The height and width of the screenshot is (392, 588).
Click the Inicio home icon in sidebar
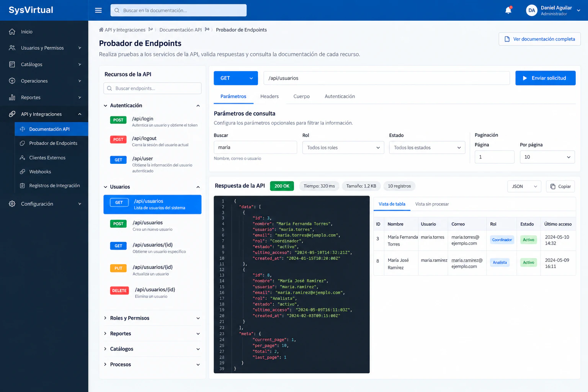tap(12, 32)
